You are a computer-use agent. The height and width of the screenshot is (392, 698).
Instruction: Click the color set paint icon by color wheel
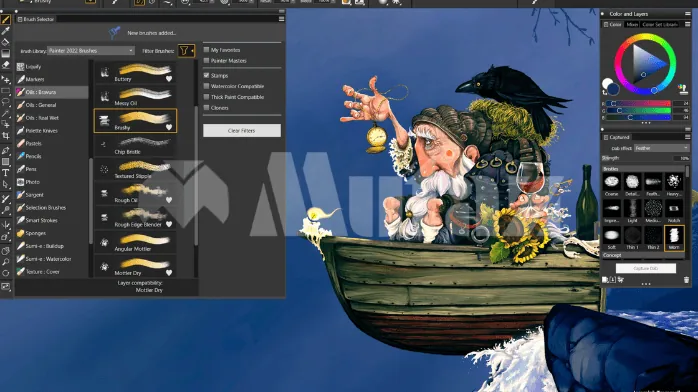(x=682, y=89)
